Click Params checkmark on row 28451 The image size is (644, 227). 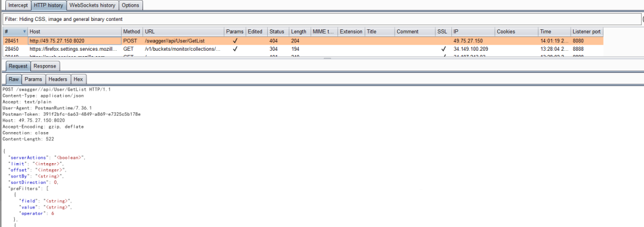(235, 41)
